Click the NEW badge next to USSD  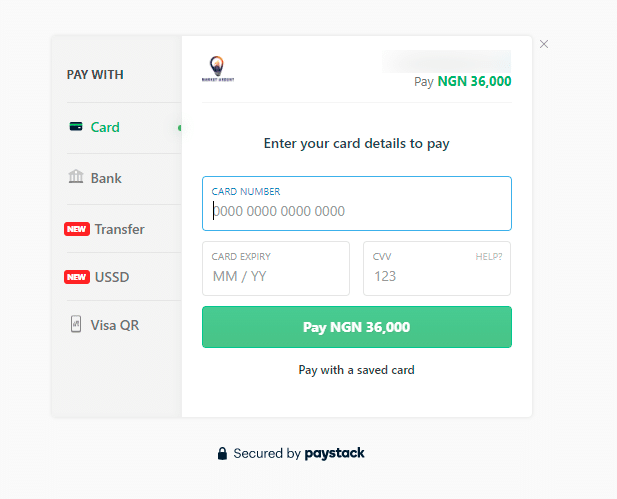tap(77, 277)
